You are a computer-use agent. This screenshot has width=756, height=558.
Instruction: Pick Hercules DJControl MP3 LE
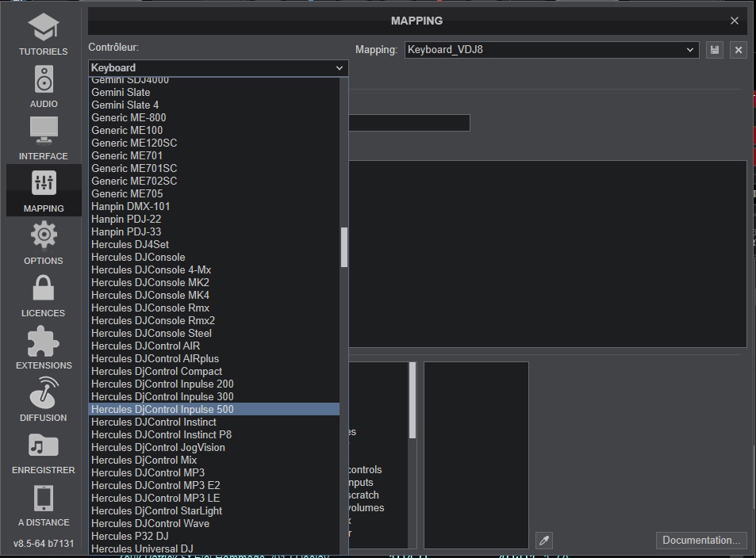214,499
